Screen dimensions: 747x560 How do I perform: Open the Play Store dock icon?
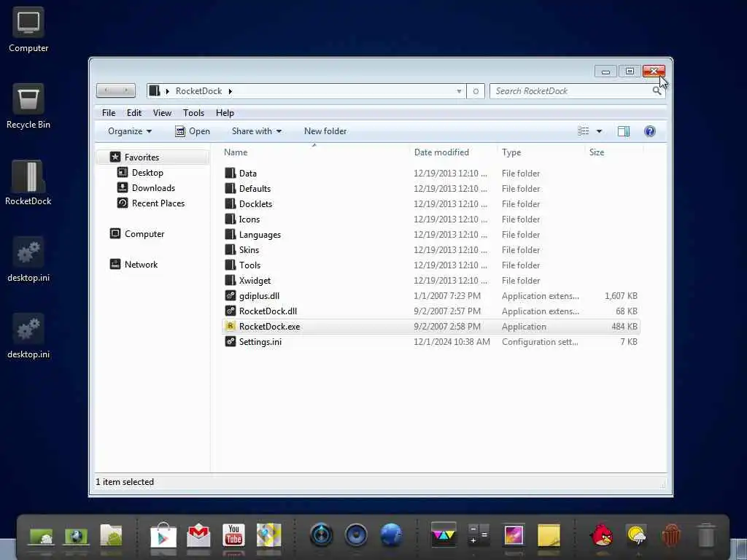(163, 535)
